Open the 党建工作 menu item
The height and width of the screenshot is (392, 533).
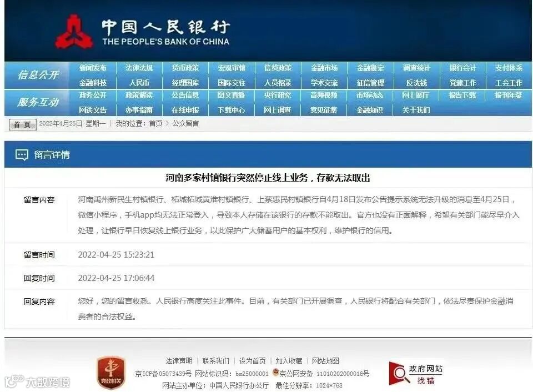[462, 83]
